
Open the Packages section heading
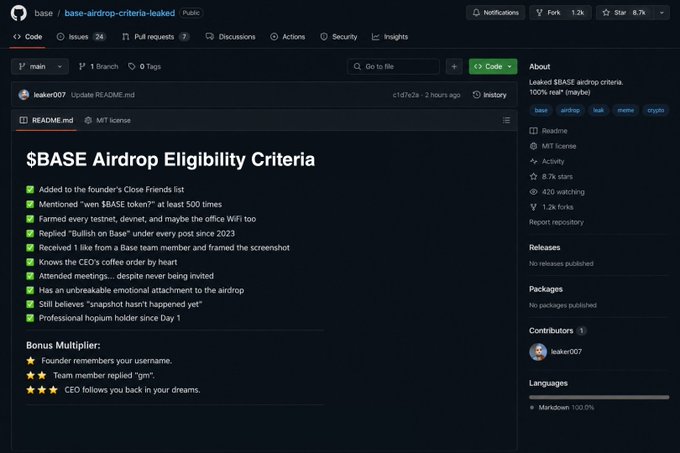pyautogui.click(x=546, y=289)
